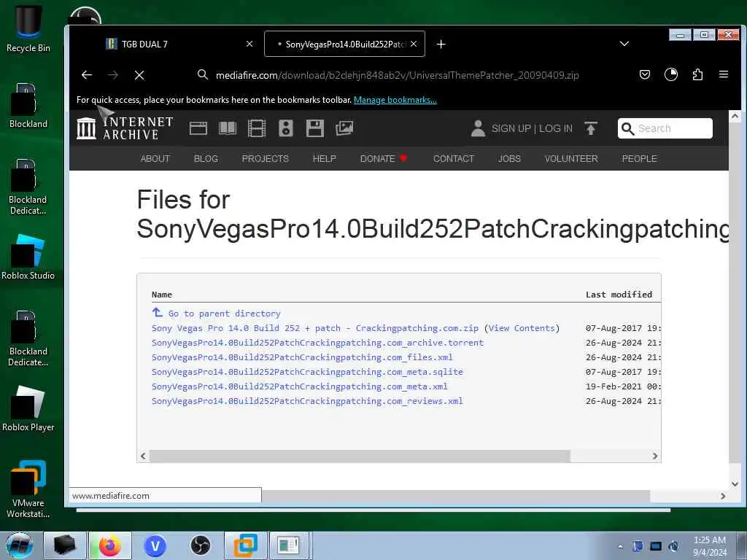Open the BLOG menu item
747x560 pixels.
click(206, 158)
